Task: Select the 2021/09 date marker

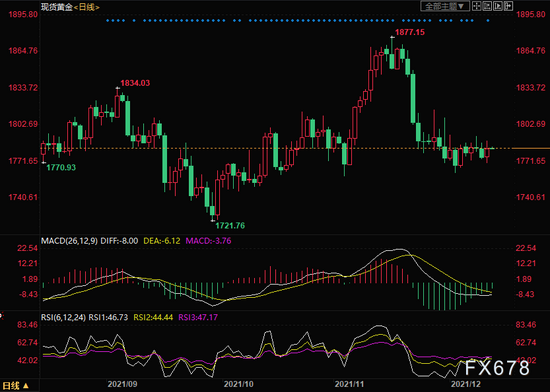Action: 122,384
